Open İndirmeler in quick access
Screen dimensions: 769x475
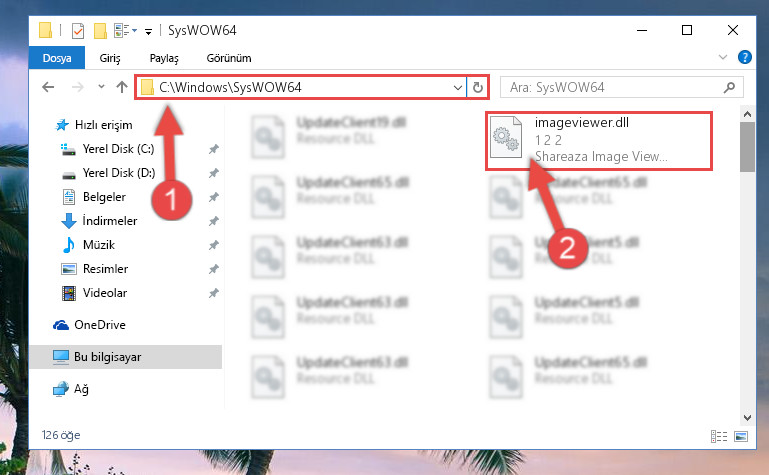click(x=110, y=221)
